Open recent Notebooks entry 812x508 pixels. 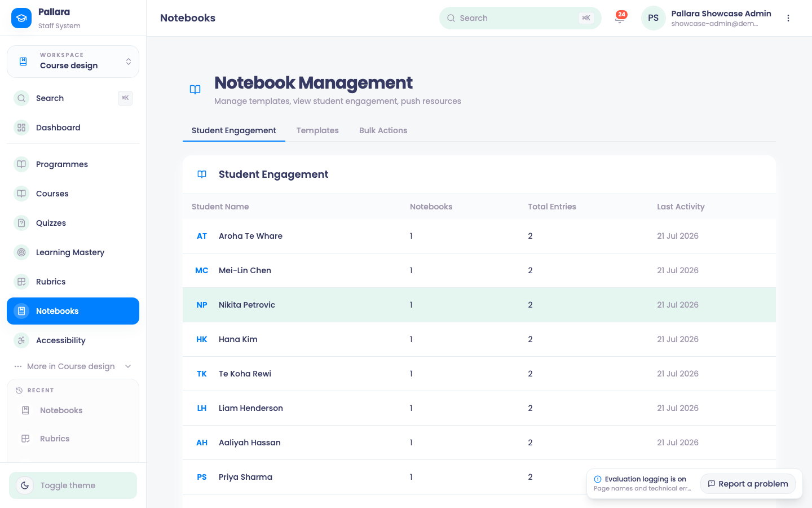(73, 410)
